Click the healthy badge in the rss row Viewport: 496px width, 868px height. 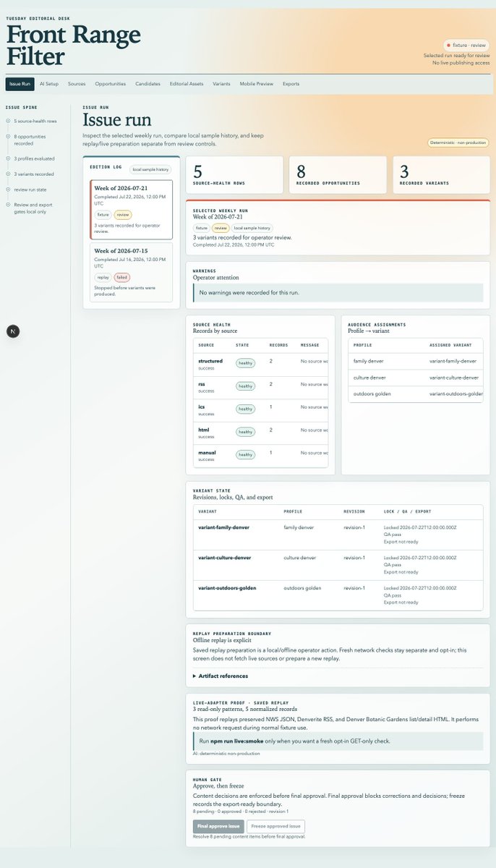(246, 386)
